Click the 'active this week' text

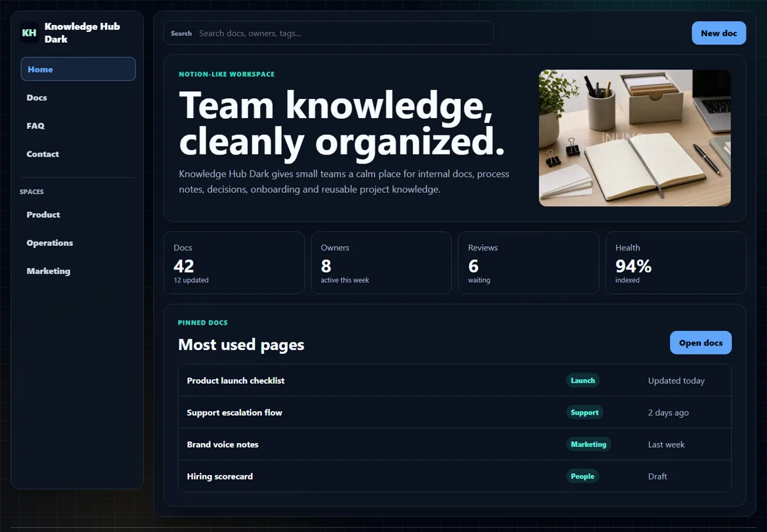point(345,280)
